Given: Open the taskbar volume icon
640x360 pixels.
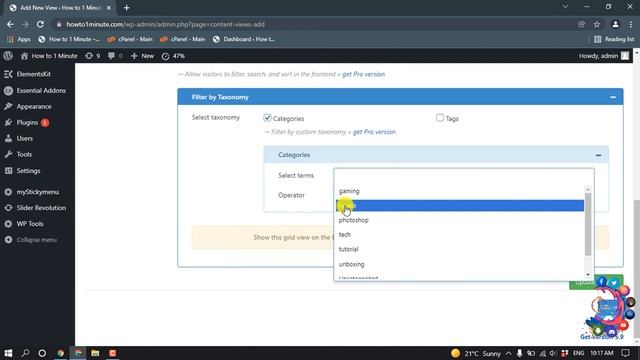Looking at the screenshot, I should (x=553, y=353).
